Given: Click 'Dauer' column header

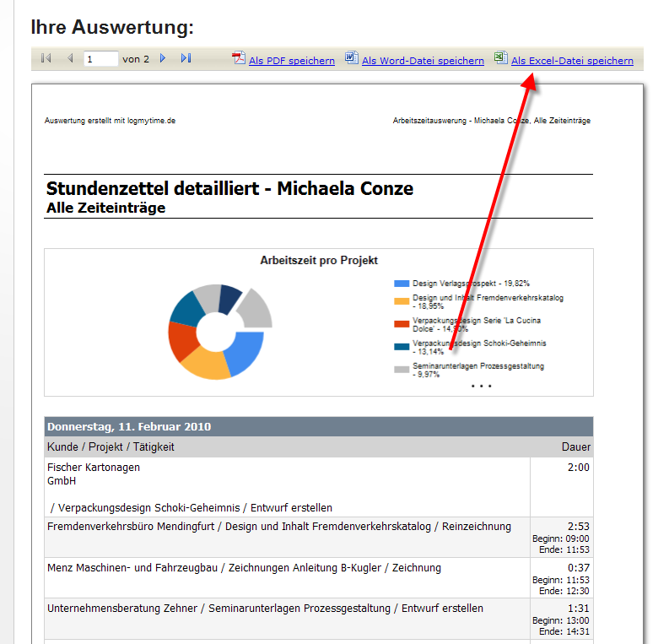Looking at the screenshot, I should pos(576,446).
